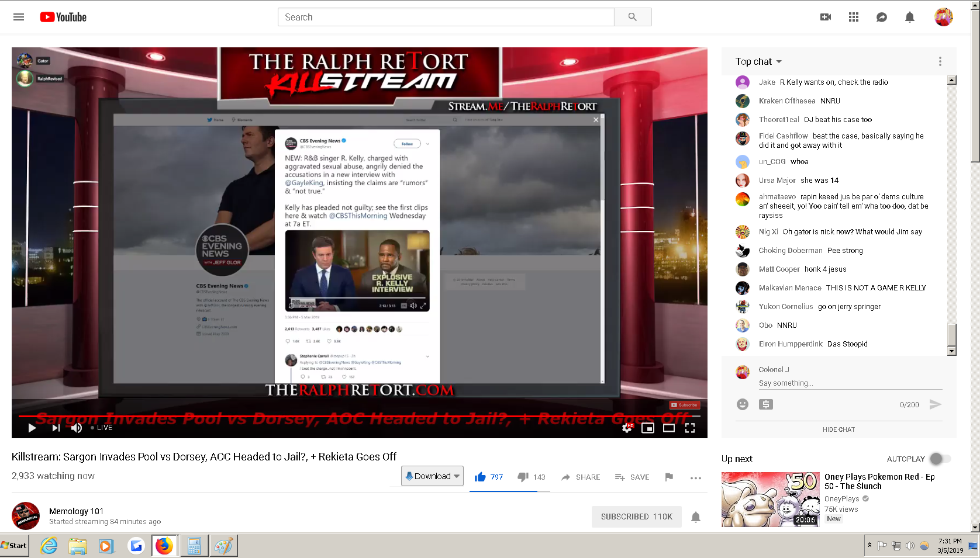Click the red video progress bar
Image resolution: width=980 pixels, height=558 pixels.
tap(359, 416)
